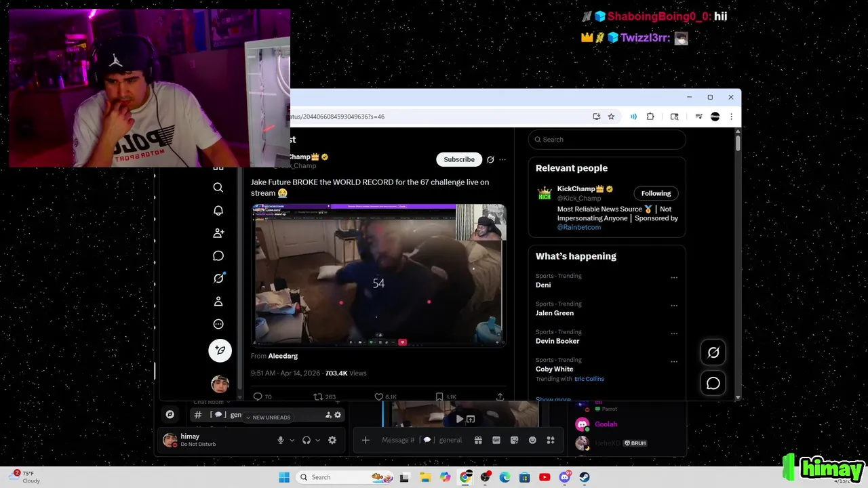
Task: Open More circle icon in X sidebar
Action: (218, 324)
